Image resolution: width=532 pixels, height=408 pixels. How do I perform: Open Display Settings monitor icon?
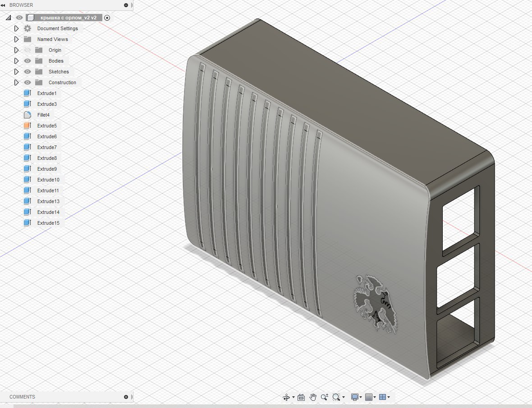pos(355,397)
